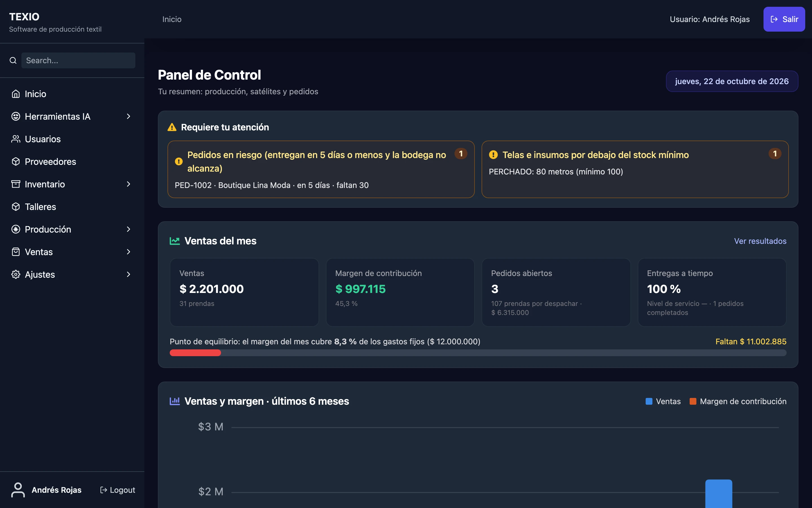812x508 pixels.
Task: Click the text PERCHADO: 80 metros (mínimo 100)
Action: [556, 172]
